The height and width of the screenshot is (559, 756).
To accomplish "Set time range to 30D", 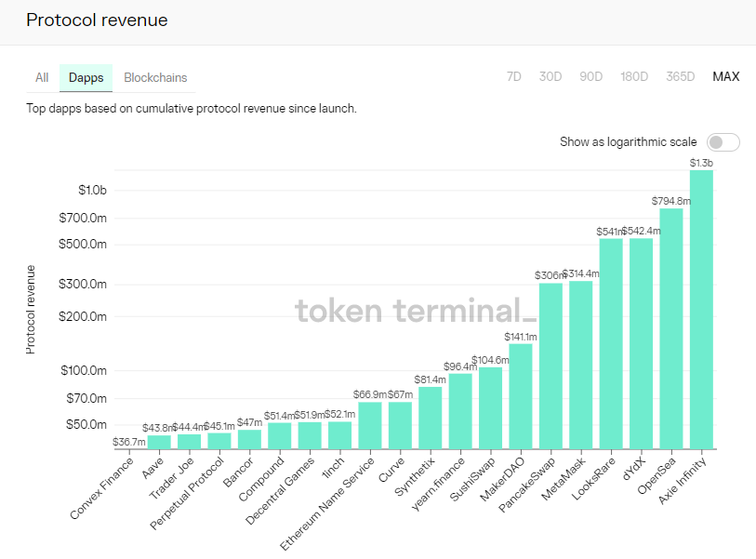I will (x=550, y=76).
